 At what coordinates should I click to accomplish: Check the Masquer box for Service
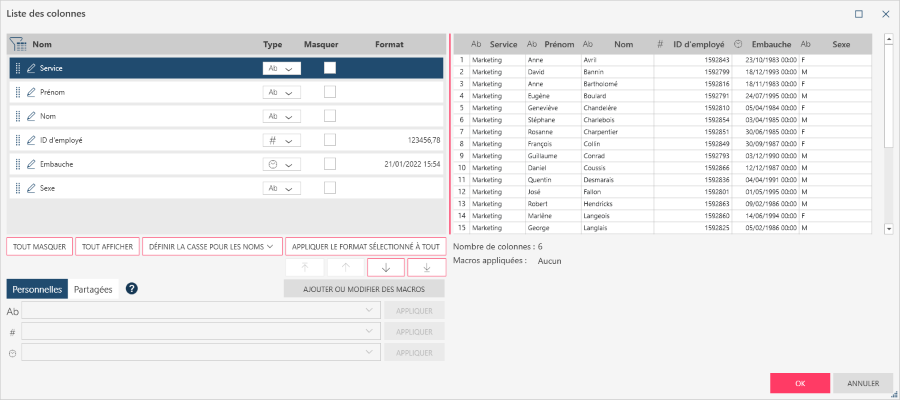[329, 68]
